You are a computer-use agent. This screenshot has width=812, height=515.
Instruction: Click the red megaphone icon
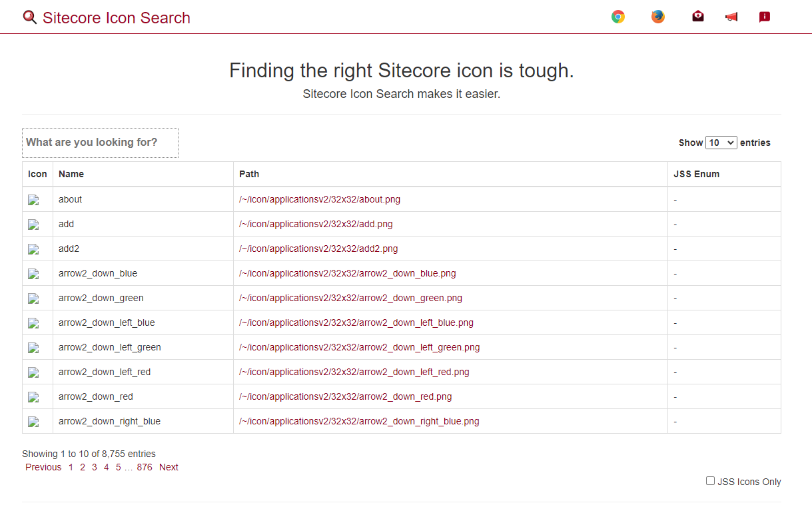[731, 17]
